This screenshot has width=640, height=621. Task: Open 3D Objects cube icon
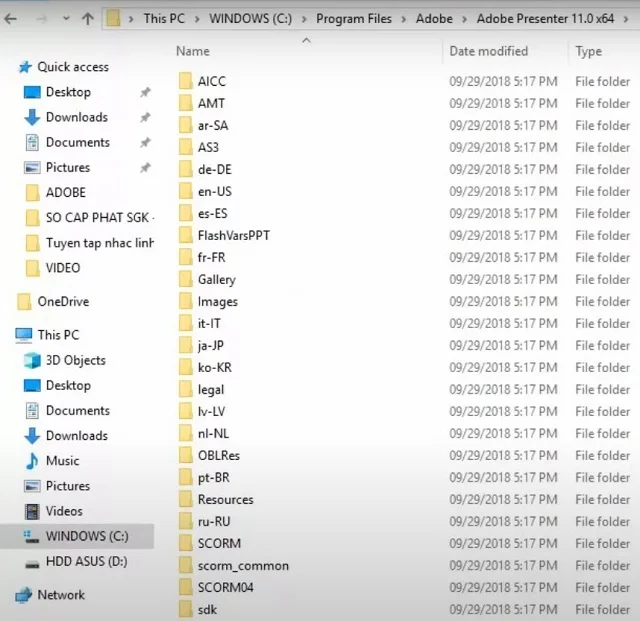point(32,361)
